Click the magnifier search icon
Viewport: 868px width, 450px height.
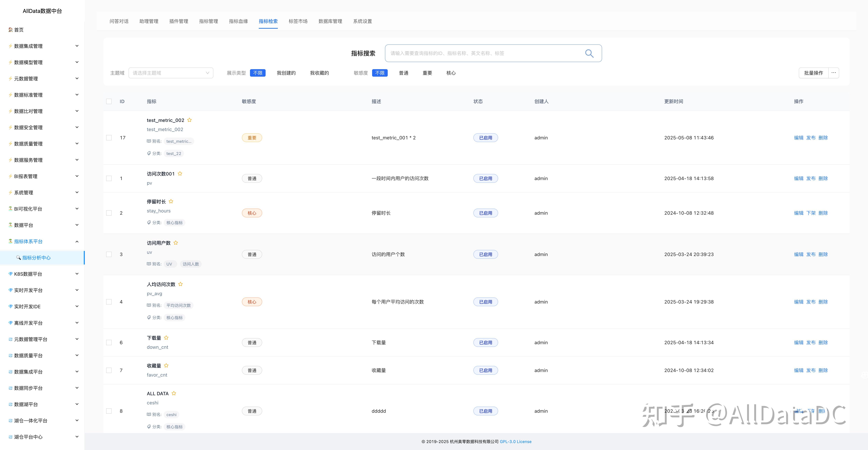(589, 53)
